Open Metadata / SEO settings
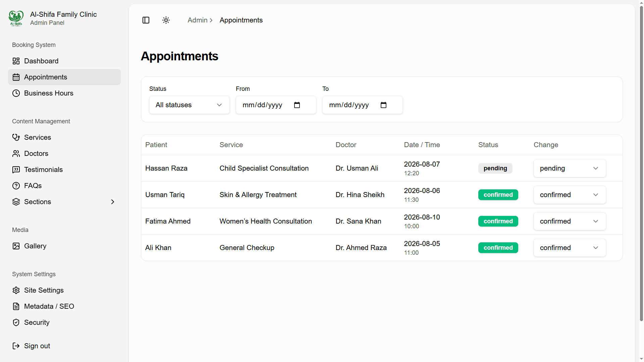 tap(64, 306)
